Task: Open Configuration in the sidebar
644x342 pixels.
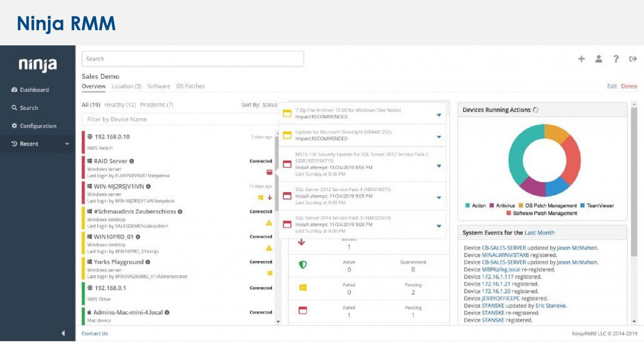Action: 34,126
